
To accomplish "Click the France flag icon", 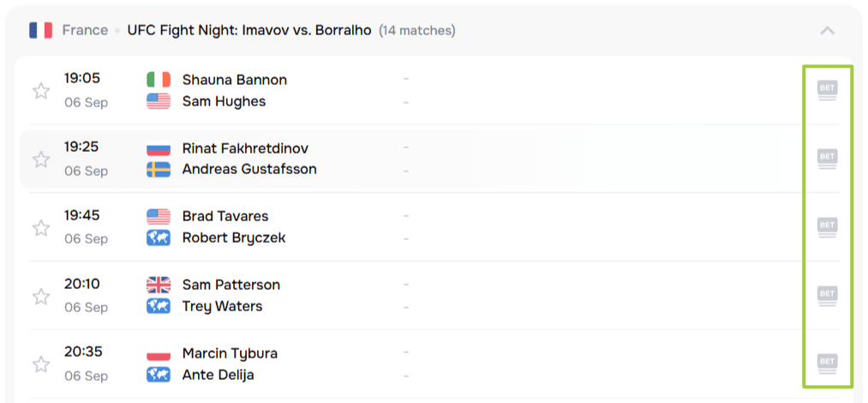I will tap(40, 31).
